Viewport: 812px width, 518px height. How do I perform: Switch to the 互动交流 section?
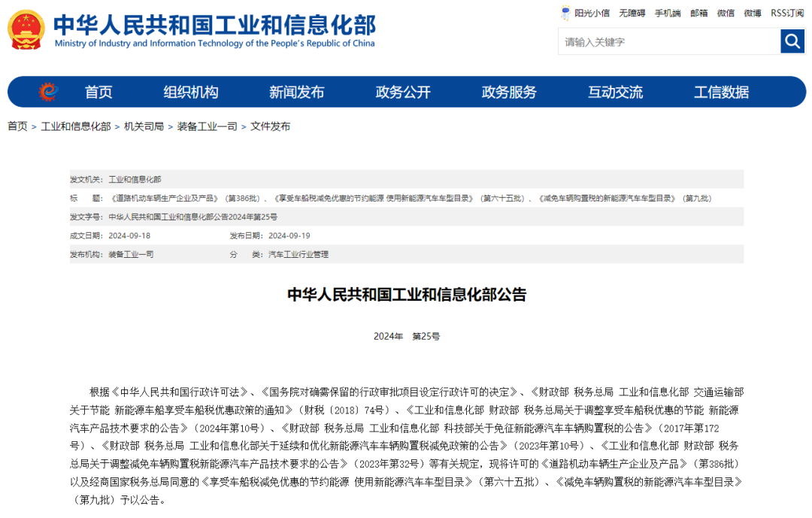[x=615, y=92]
